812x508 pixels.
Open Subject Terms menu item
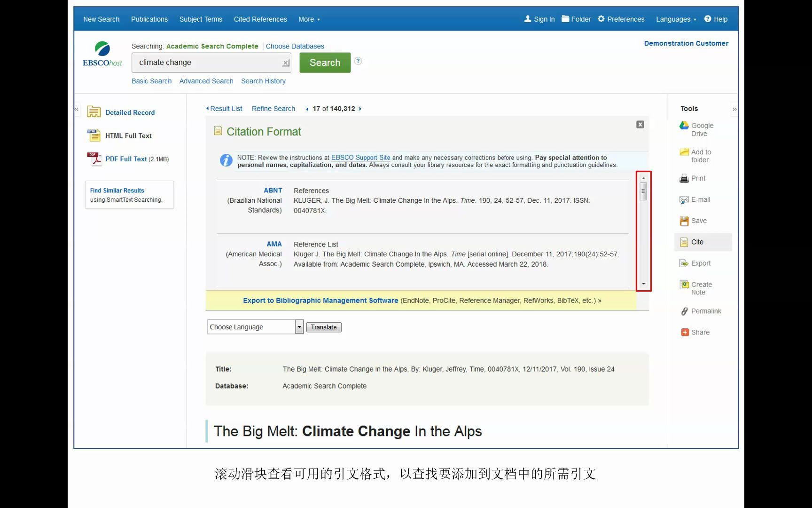[201, 19]
